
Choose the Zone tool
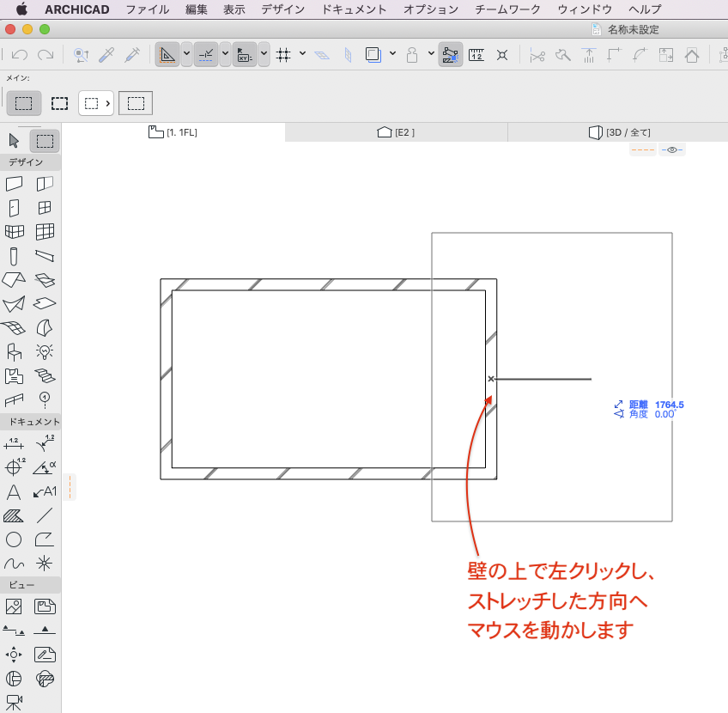coord(14,376)
